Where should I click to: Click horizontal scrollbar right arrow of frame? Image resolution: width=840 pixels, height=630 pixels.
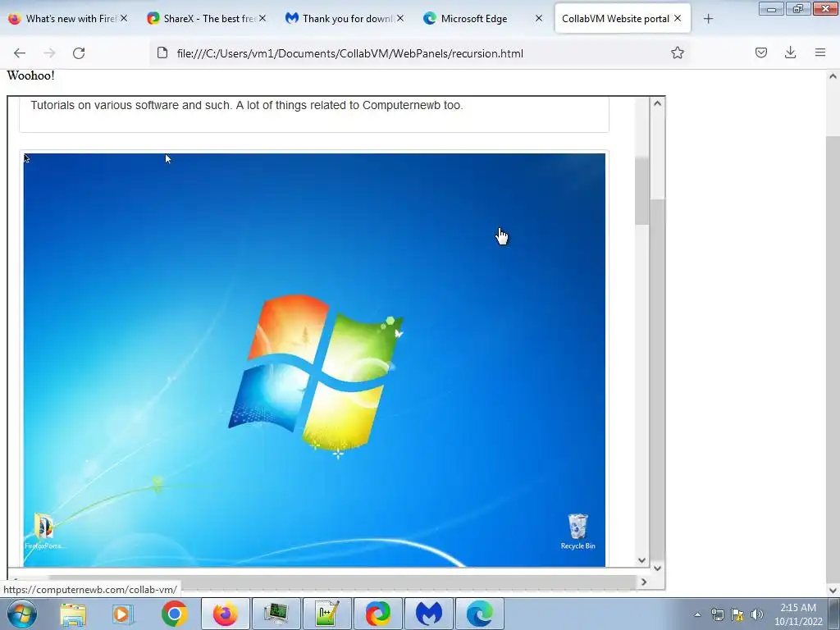click(643, 582)
